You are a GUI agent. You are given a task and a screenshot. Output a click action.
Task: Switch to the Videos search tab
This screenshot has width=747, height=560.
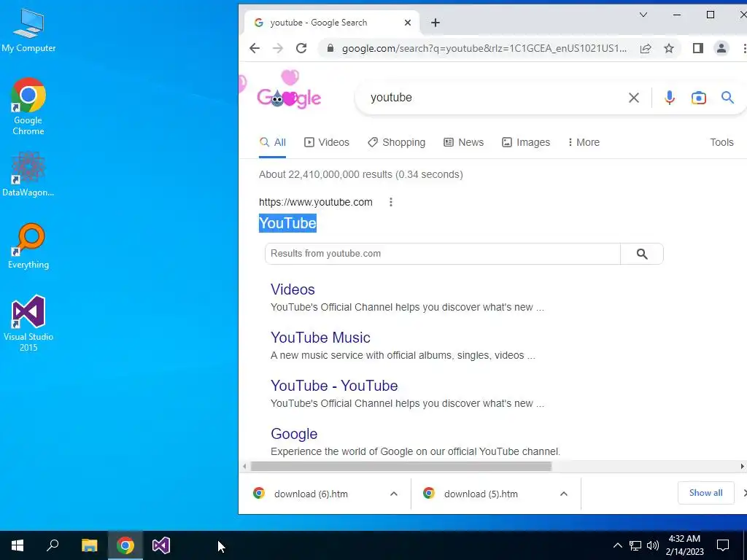click(327, 142)
